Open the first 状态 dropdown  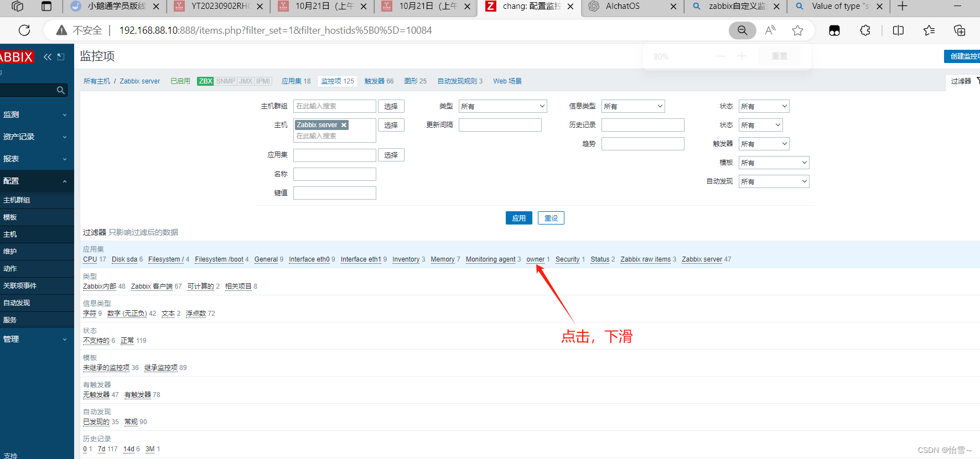764,106
